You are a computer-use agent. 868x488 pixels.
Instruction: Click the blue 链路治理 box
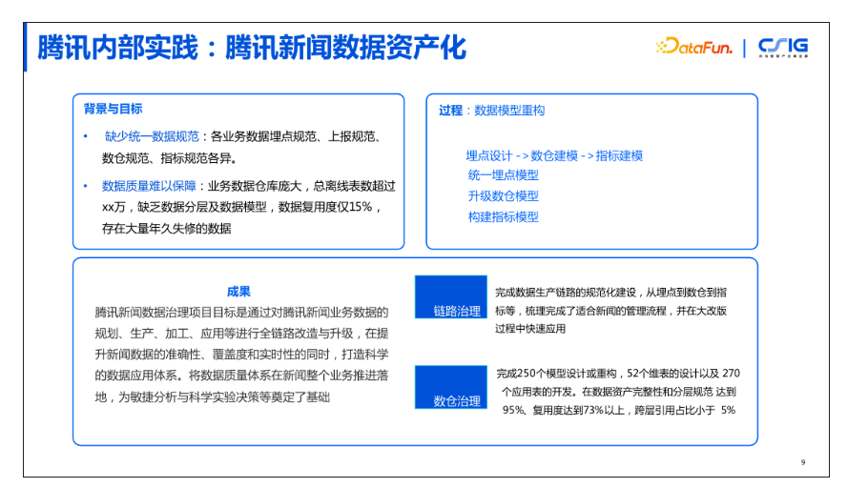451,296
